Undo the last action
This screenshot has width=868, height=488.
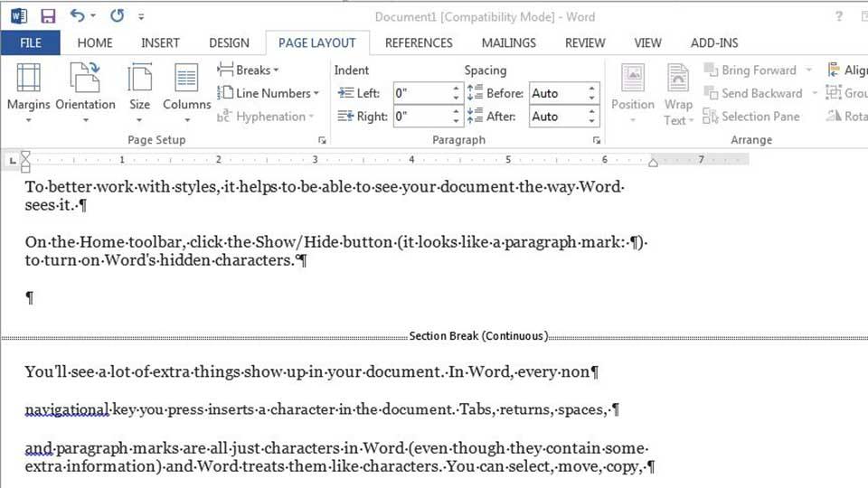point(78,16)
